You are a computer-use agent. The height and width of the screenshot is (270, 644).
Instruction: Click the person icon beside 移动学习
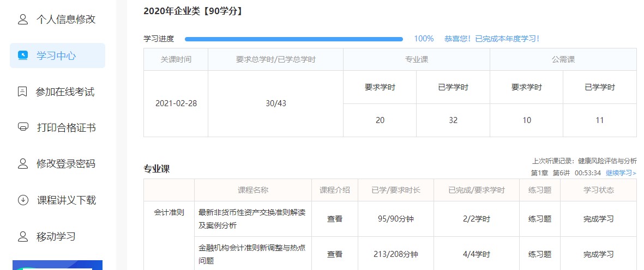tap(23, 236)
